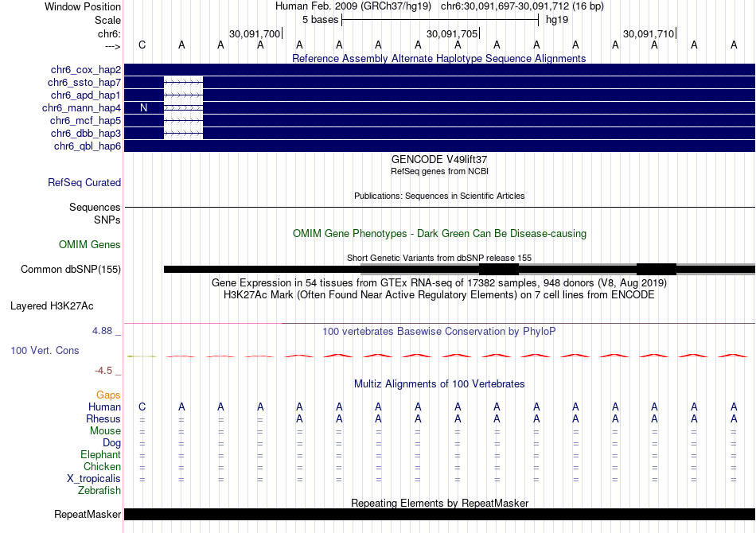
Task: Click the OMIM Gene Phenotypes title
Action: 439,233
